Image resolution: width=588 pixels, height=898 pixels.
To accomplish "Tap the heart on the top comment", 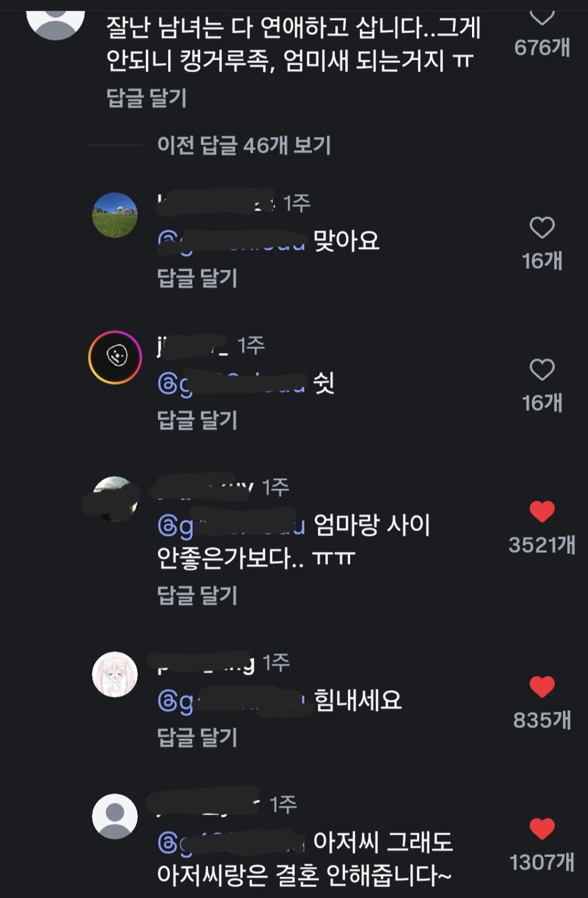I will click(x=542, y=17).
